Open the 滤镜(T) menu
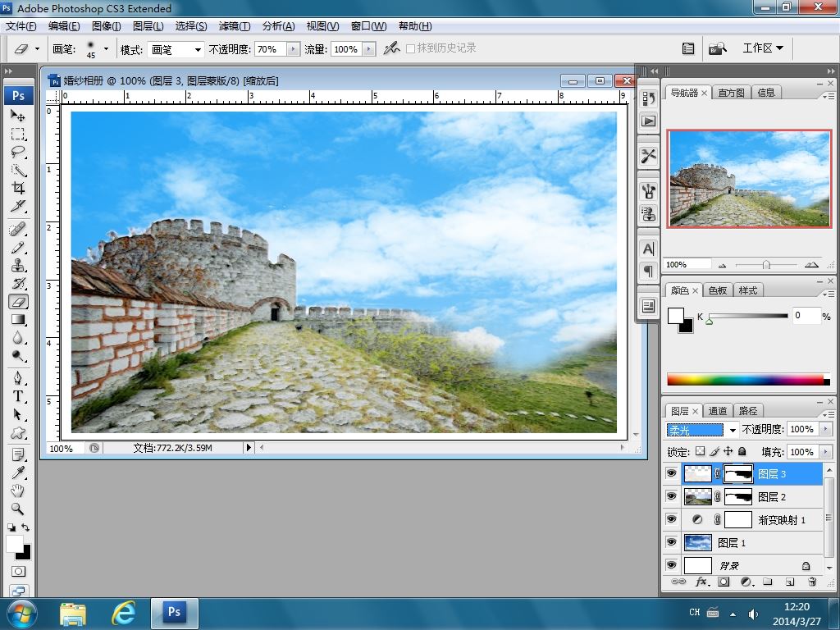 coord(234,26)
